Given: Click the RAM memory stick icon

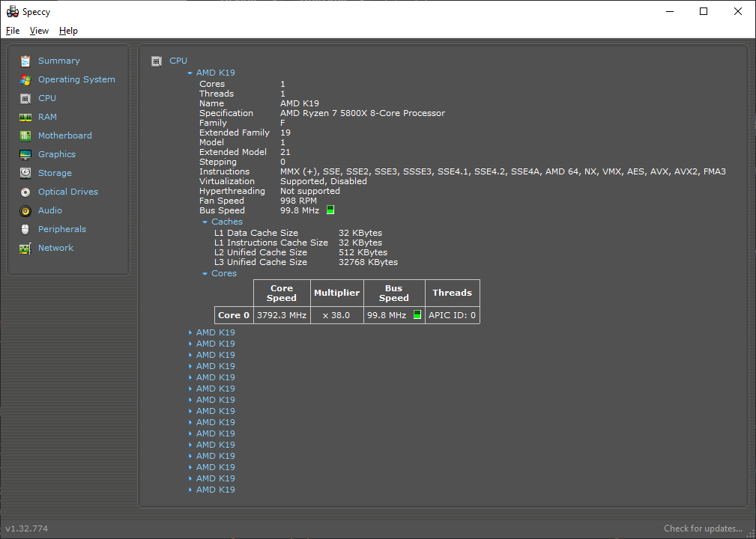Looking at the screenshot, I should pos(25,117).
